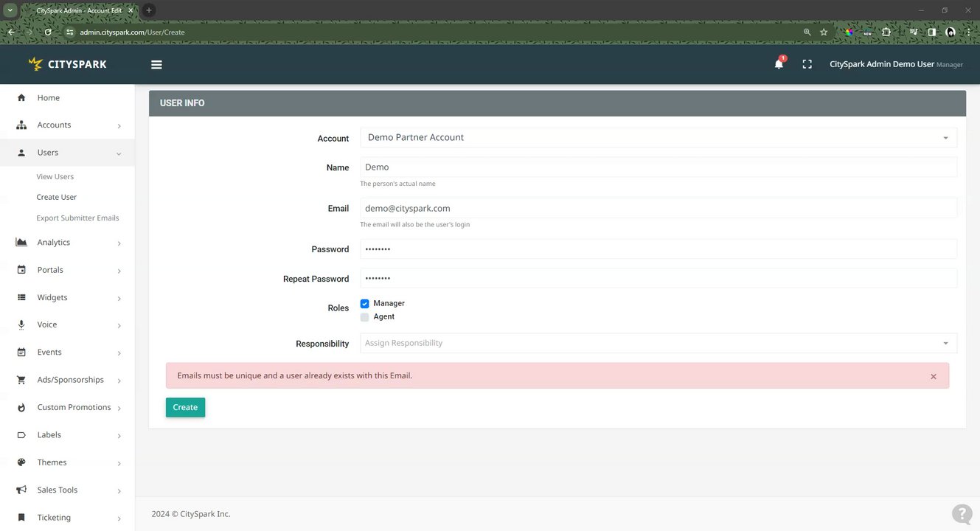Expand the Accounts menu chevron

click(119, 126)
